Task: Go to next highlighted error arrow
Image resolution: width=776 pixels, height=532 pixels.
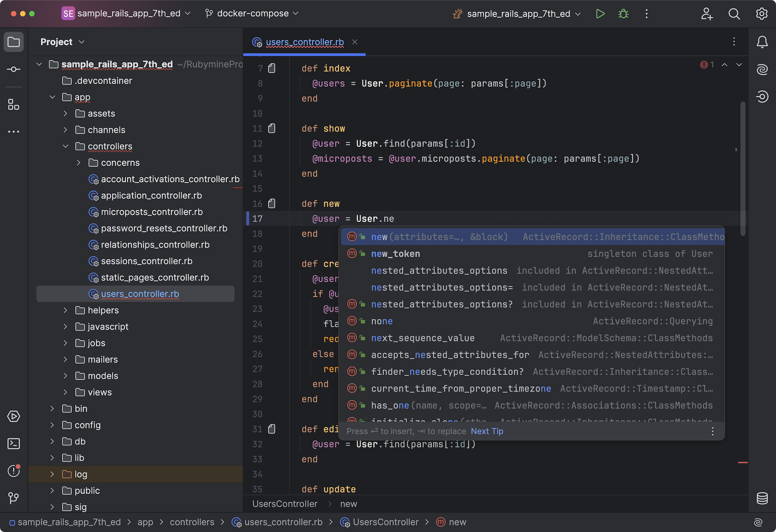Action: coord(739,65)
